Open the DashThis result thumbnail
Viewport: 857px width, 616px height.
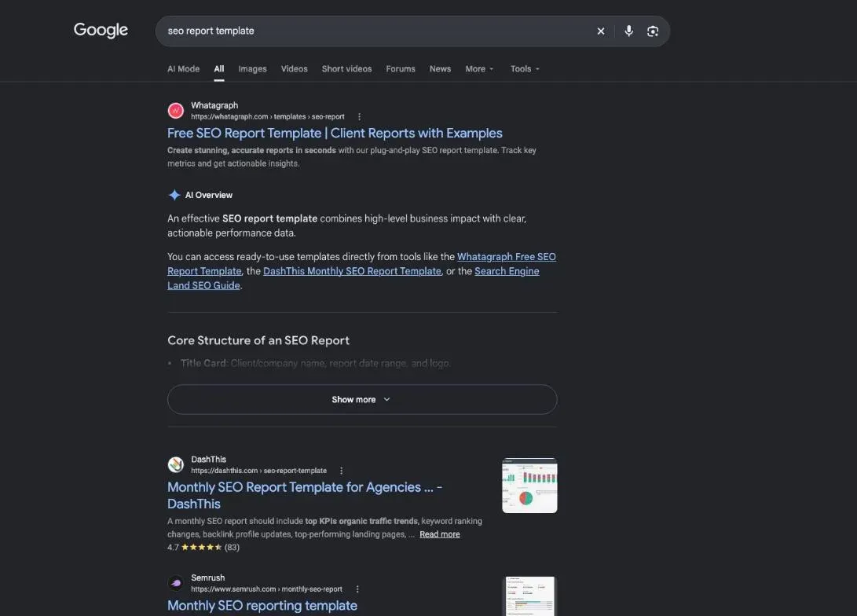click(529, 486)
